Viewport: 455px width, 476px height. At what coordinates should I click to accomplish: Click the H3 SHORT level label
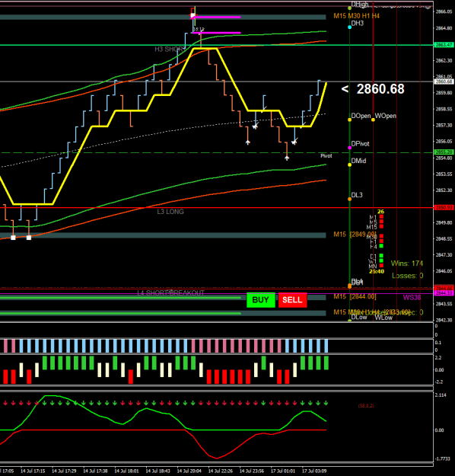pyautogui.click(x=169, y=50)
